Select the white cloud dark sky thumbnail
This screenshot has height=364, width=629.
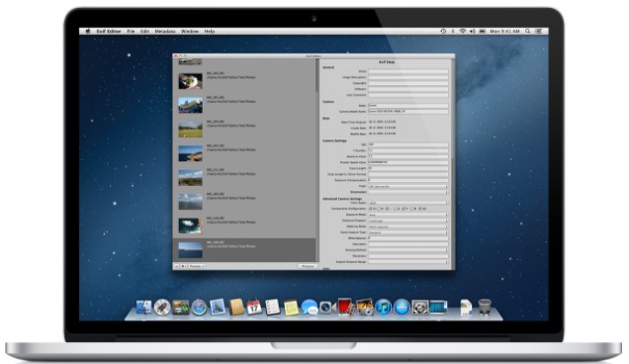click(190, 226)
